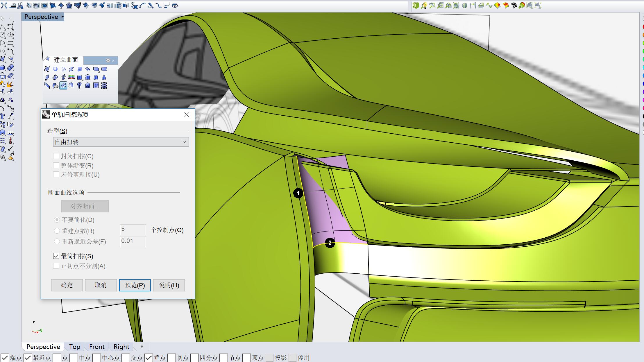Viewport: 644px width, 362px height.
Task: Open the Perspective viewport title dropdown arrow
Action: pos(62,17)
